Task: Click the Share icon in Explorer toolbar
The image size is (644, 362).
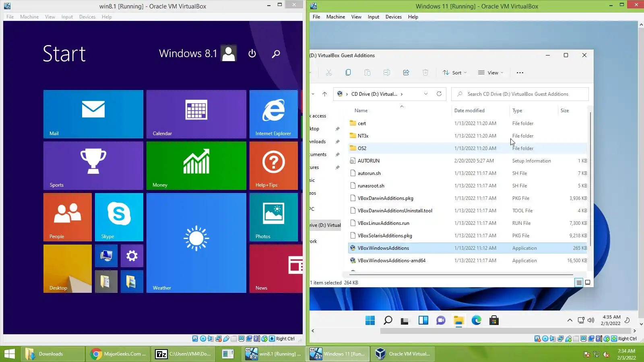Action: (406, 73)
